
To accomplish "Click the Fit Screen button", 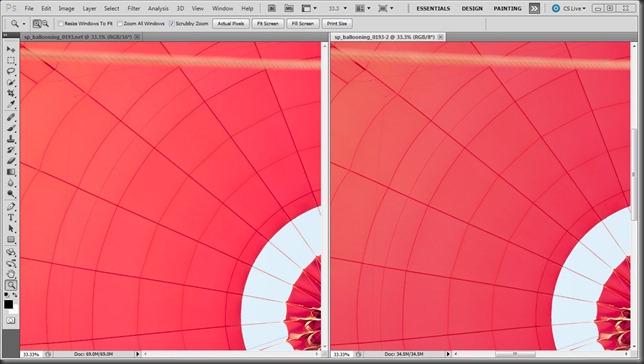I will click(267, 24).
